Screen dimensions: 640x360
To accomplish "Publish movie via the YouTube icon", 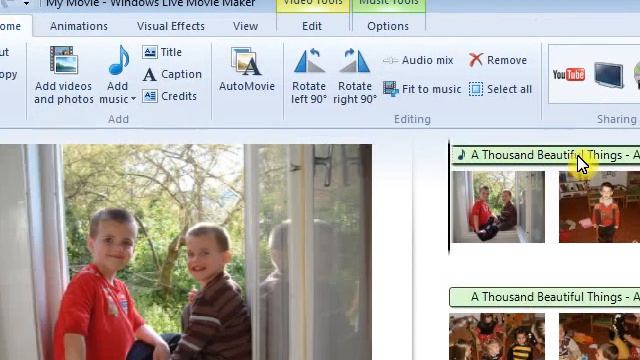I will 569,74.
